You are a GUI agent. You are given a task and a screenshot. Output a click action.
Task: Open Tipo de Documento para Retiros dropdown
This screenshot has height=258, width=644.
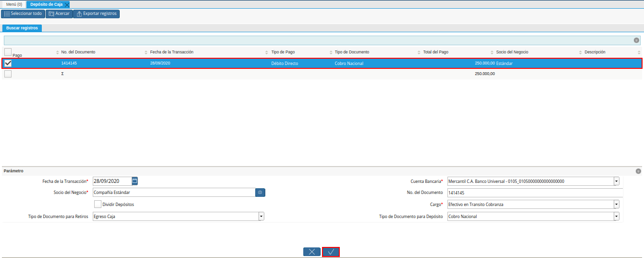(x=261, y=217)
